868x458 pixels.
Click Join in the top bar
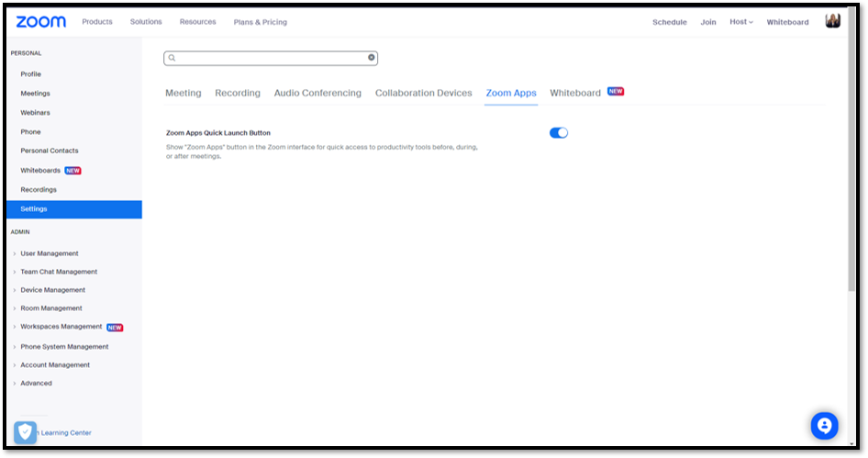tap(708, 22)
